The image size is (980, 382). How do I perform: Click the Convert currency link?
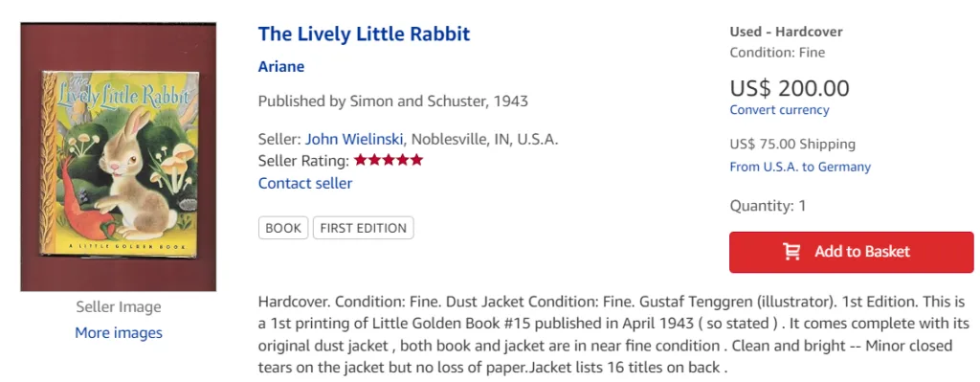pos(779,110)
